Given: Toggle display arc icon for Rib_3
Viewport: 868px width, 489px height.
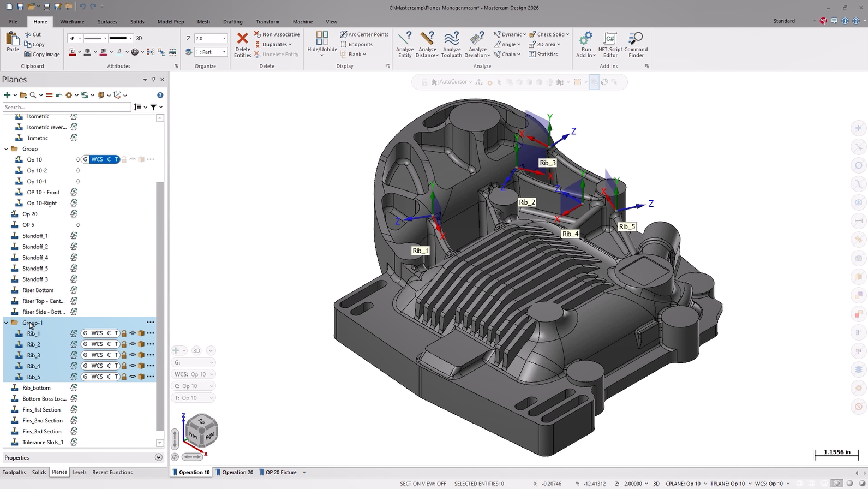Looking at the screenshot, I should pos(133,355).
